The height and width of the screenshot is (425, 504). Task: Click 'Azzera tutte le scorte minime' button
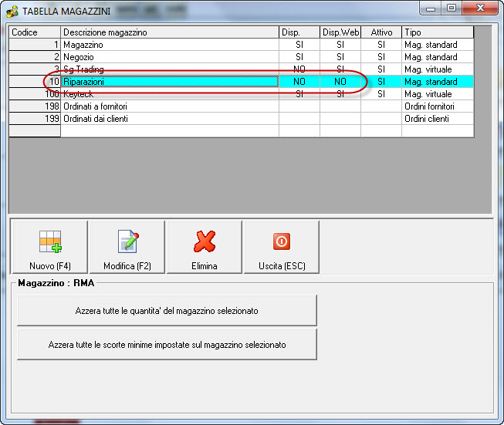(167, 345)
